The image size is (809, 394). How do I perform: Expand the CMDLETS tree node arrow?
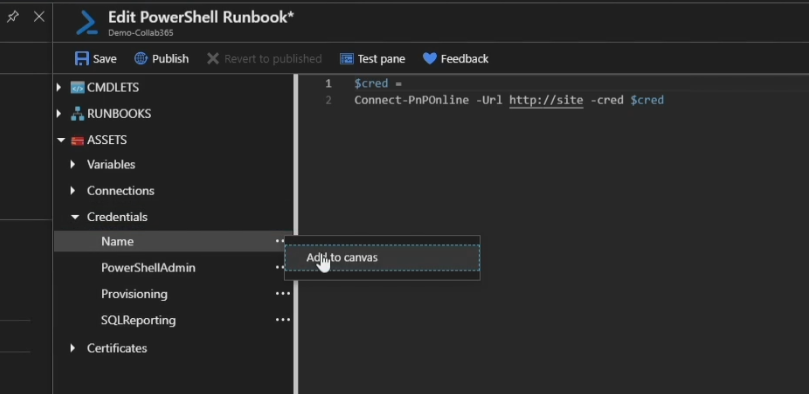click(58, 88)
